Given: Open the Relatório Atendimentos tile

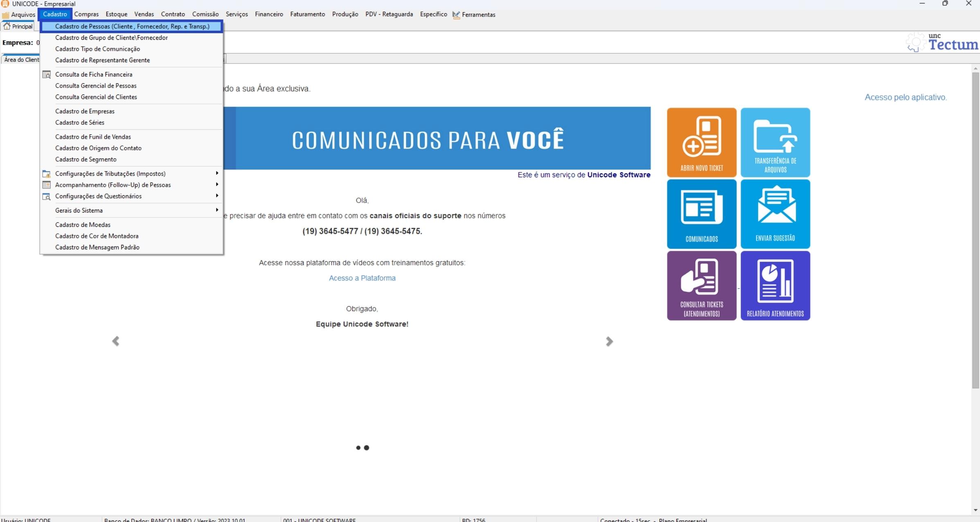Looking at the screenshot, I should tap(775, 285).
